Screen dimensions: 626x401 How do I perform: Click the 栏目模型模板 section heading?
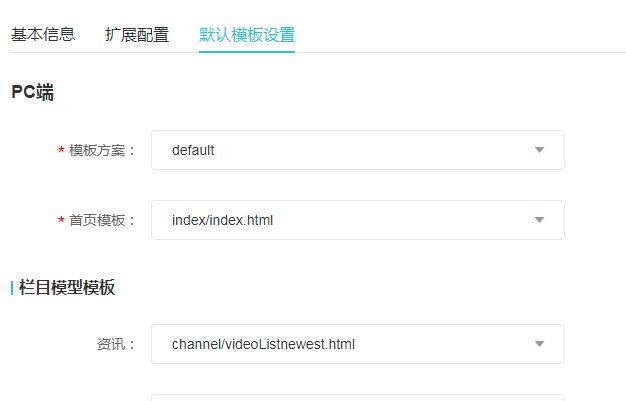pos(67,288)
